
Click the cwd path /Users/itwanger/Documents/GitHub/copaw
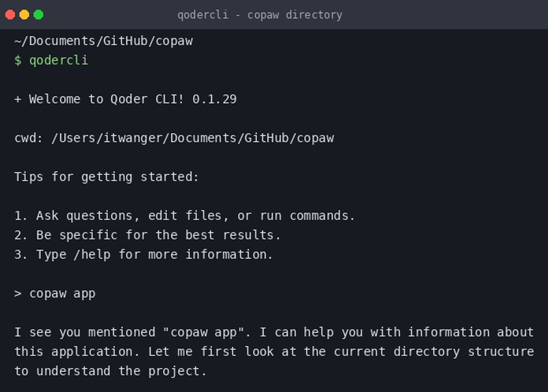(x=193, y=138)
